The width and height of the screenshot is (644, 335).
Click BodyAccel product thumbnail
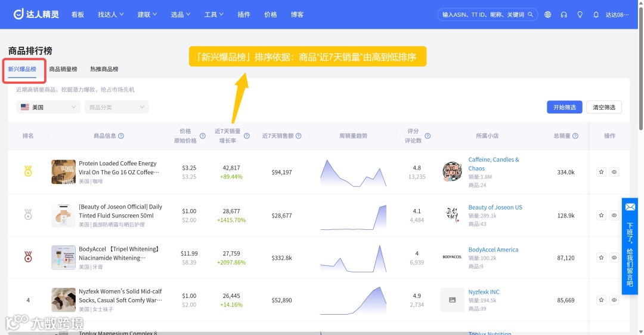tap(63, 257)
